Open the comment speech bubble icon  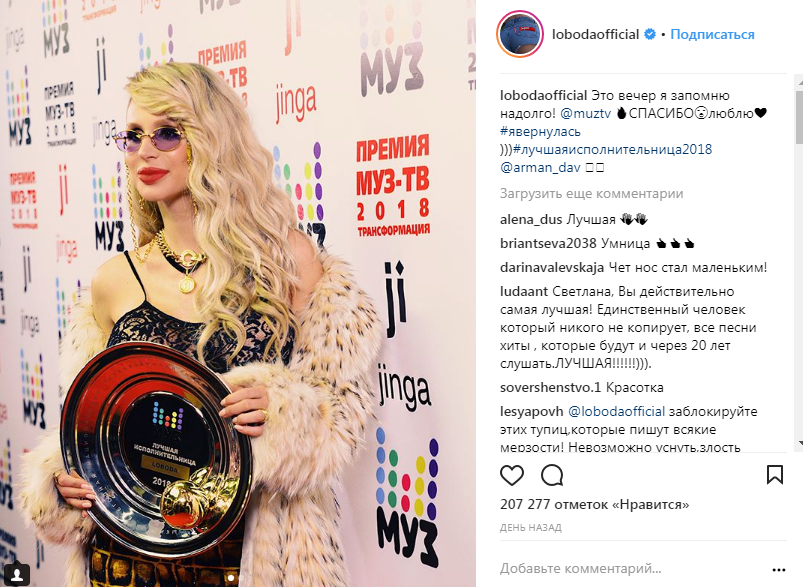tap(552, 475)
